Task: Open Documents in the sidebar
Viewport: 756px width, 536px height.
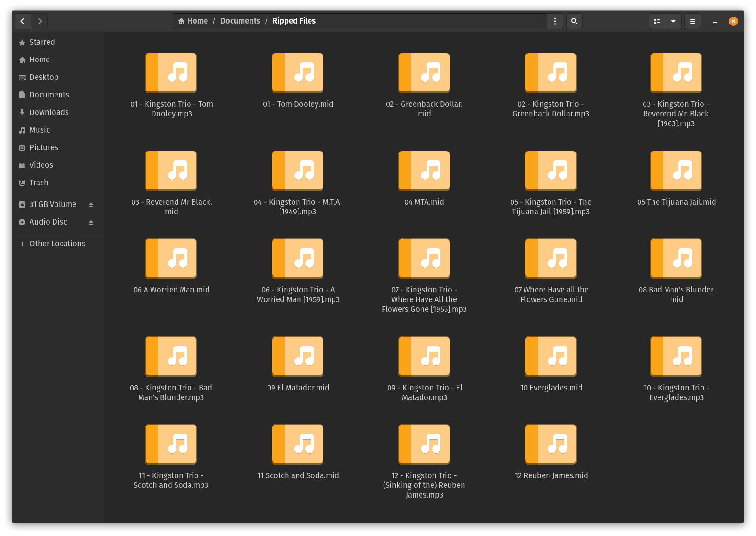Action: pyautogui.click(x=58, y=95)
